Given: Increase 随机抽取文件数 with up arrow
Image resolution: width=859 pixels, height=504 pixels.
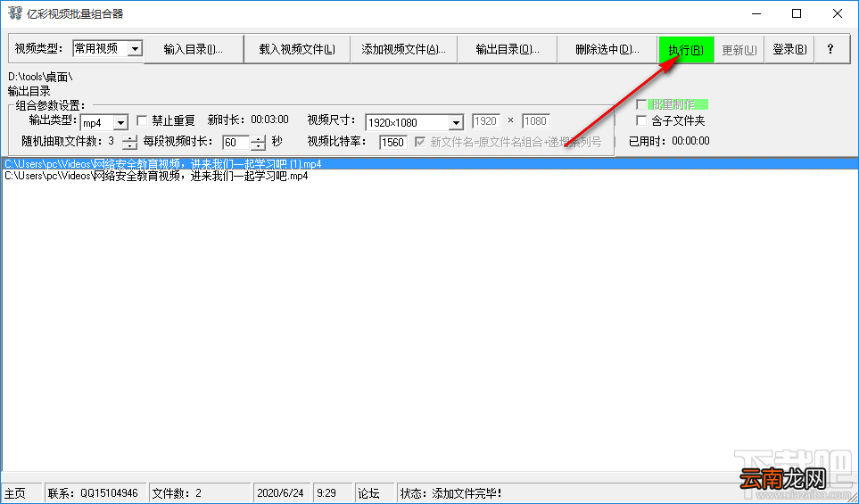Looking at the screenshot, I should [x=130, y=137].
